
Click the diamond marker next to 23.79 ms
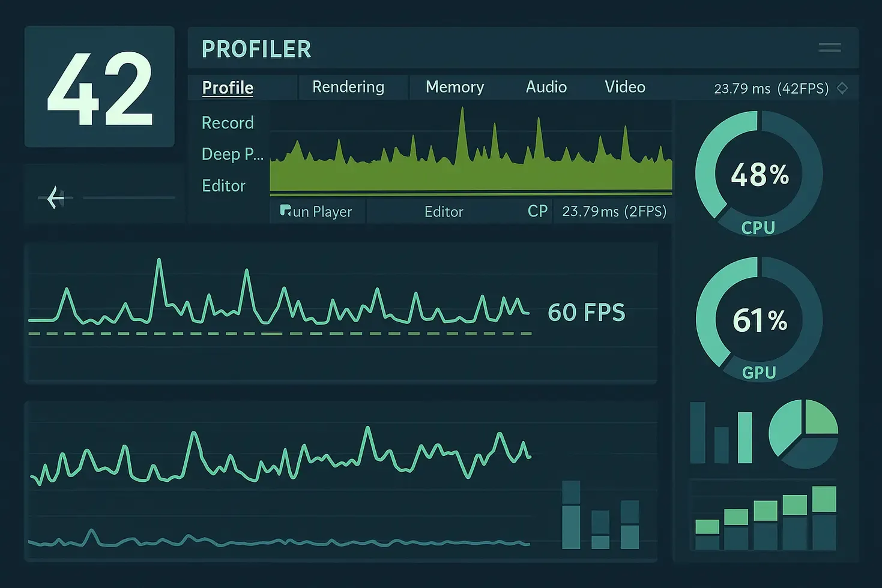pos(842,88)
